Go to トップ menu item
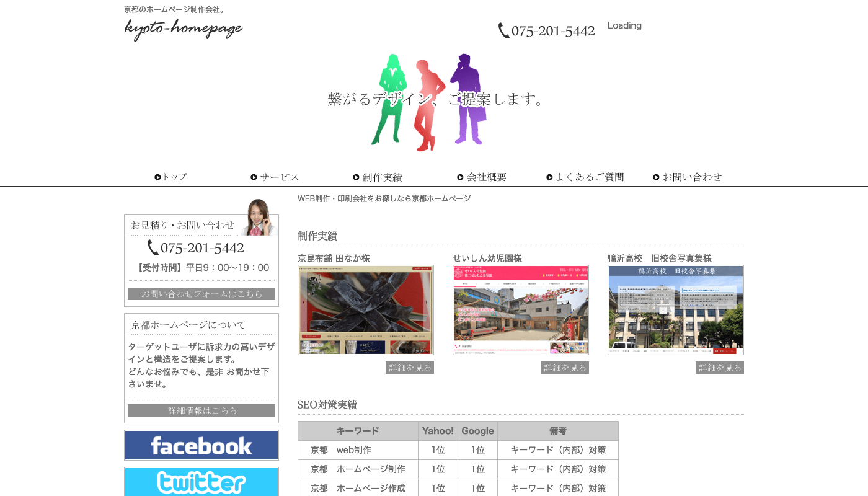 170,177
